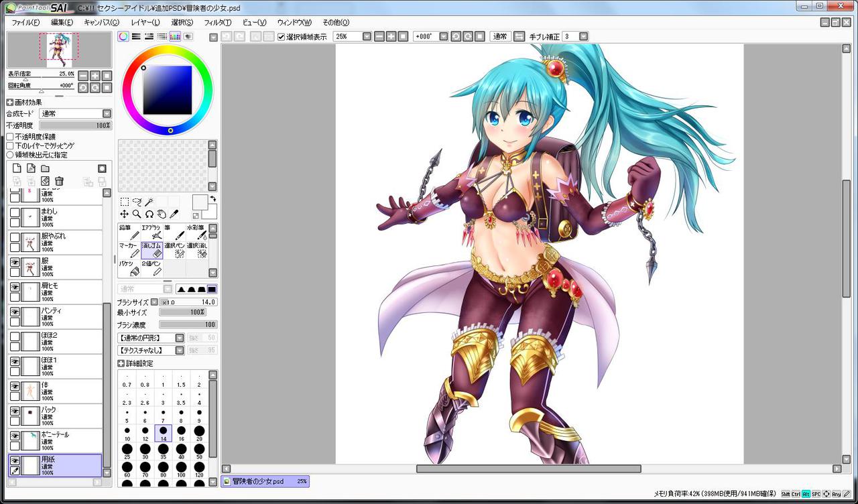The width and height of the screenshot is (858, 504).
Task: Show the color wheel panel
Action: pyautogui.click(x=123, y=37)
